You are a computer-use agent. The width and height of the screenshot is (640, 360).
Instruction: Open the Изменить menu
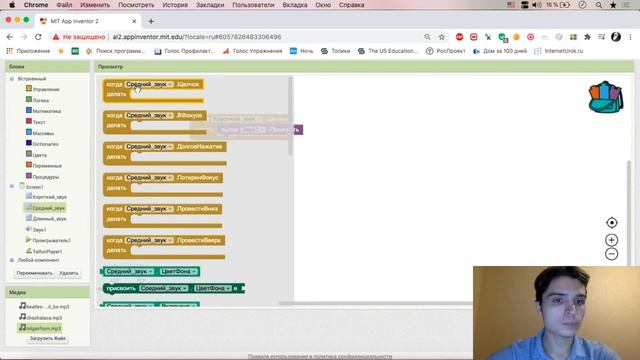coord(95,5)
